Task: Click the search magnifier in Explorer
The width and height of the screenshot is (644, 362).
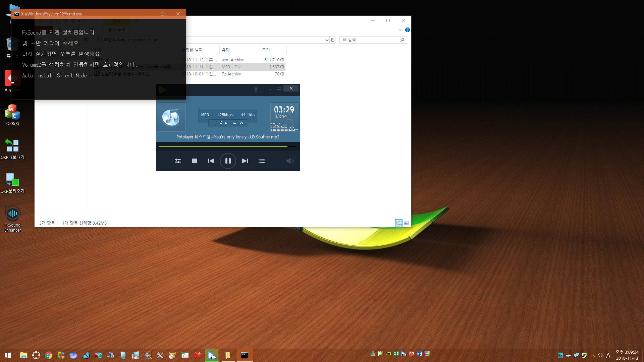Action: pos(402,40)
